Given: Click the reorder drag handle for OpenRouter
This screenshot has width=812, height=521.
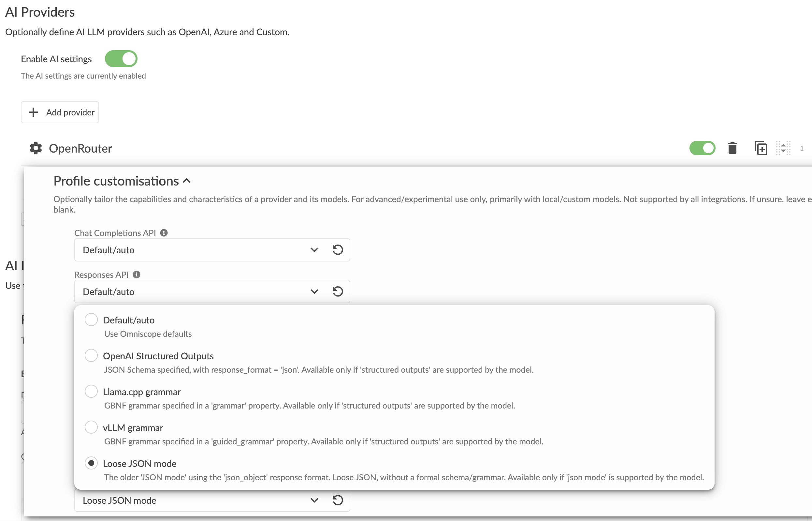Looking at the screenshot, I should point(783,148).
